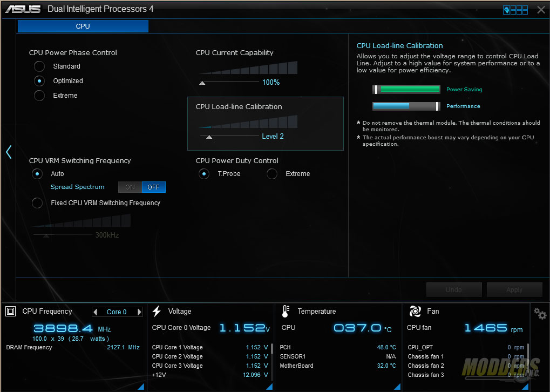The height and width of the screenshot is (392, 550).
Task: Click the DRAM Frequency row
Action: coord(73,347)
